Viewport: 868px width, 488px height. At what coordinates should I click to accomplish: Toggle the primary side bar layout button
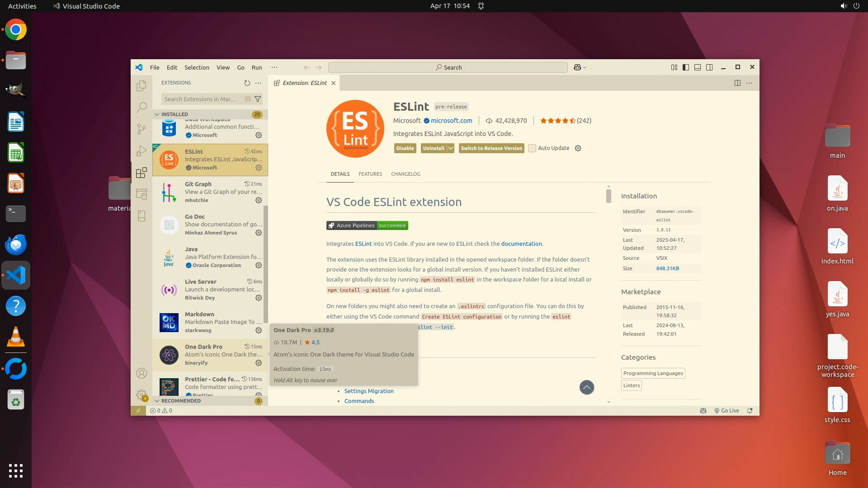[686, 67]
